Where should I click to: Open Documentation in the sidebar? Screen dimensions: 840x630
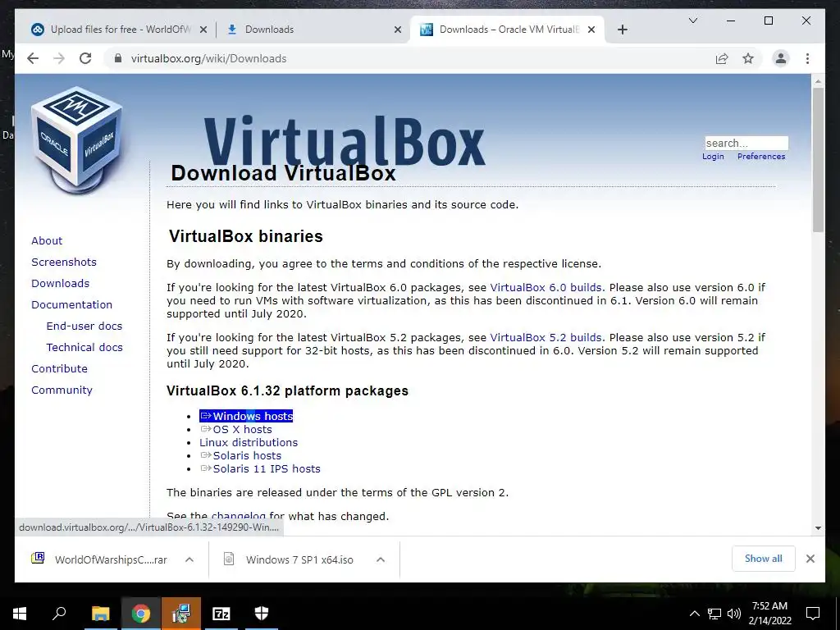coord(72,305)
